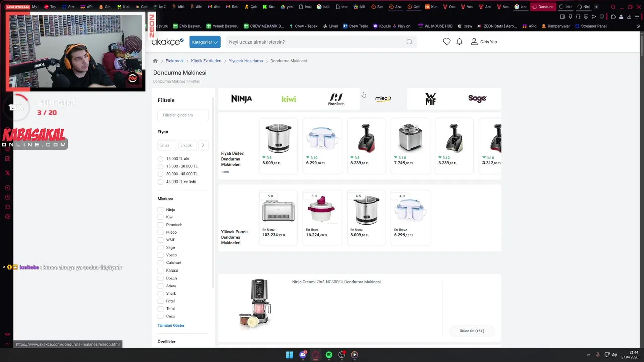Open Ninja Creami 7in1 NC300EU product title

click(337, 282)
